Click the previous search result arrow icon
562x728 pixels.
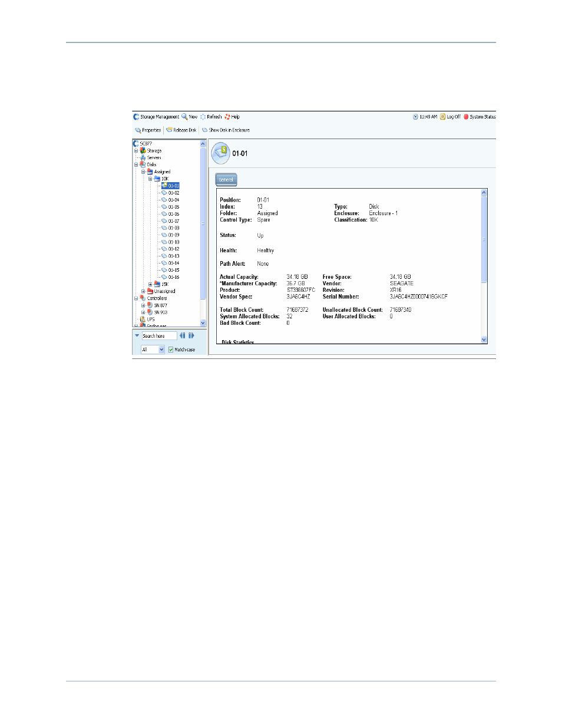pyautogui.click(x=182, y=335)
